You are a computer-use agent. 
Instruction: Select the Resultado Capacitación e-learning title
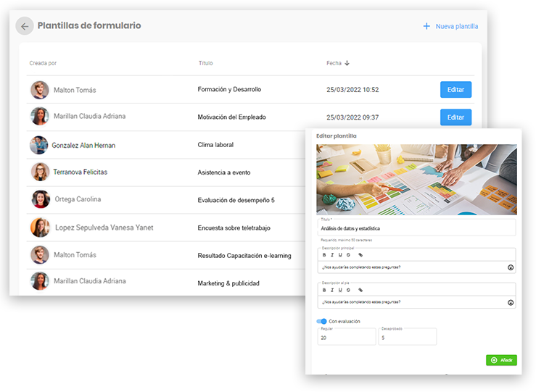tap(244, 255)
